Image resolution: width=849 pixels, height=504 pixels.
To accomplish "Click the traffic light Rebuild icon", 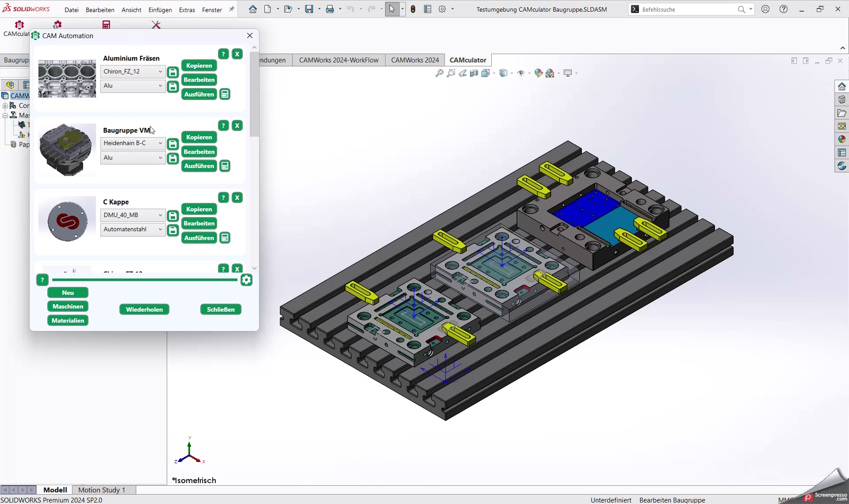I will 413,9.
